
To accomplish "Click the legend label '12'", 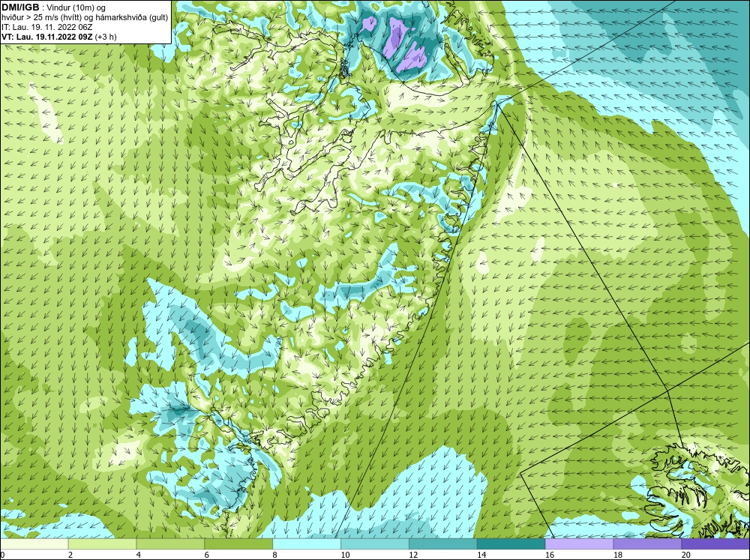I will coord(413,555).
